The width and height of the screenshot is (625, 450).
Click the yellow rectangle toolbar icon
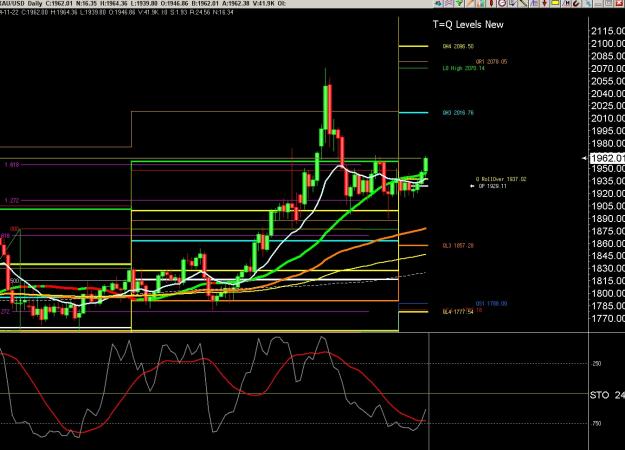click(x=555, y=3)
